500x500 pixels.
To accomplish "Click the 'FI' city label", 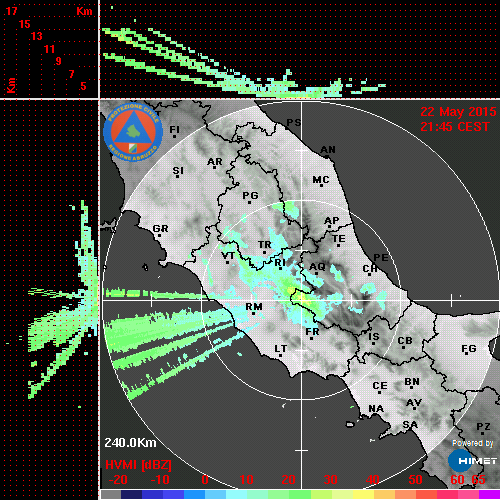I will click(x=174, y=129).
